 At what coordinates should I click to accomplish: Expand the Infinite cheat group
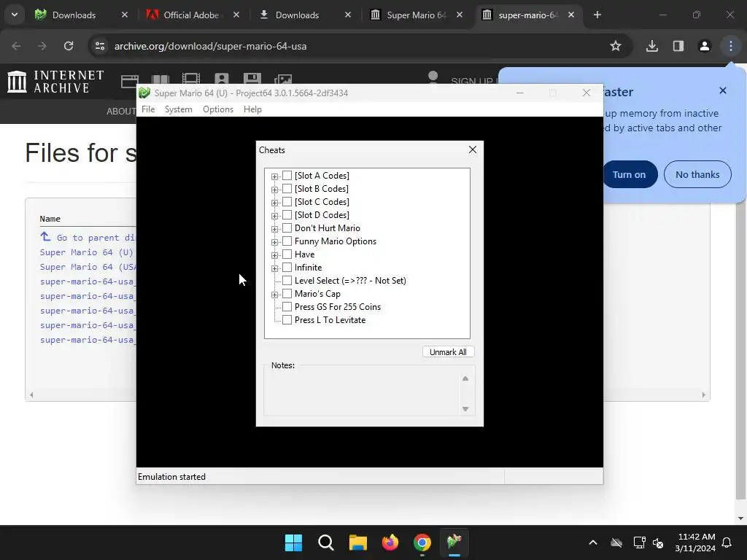click(x=274, y=268)
